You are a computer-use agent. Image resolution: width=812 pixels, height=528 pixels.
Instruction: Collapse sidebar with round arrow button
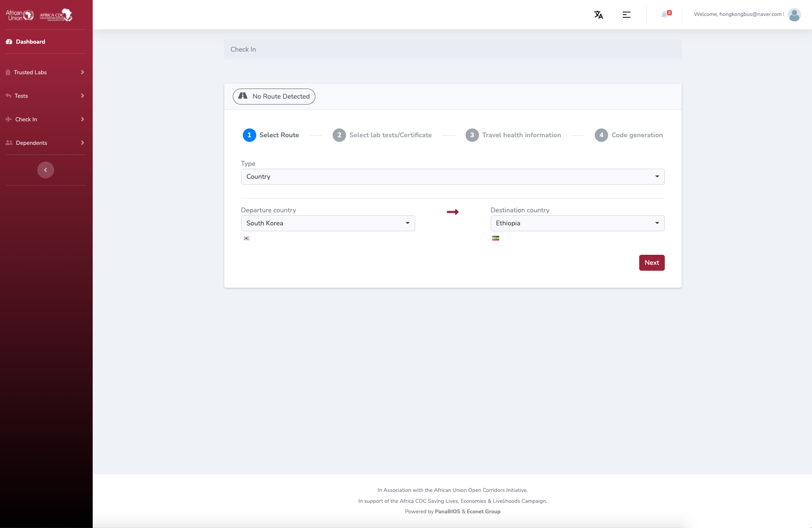[45, 170]
